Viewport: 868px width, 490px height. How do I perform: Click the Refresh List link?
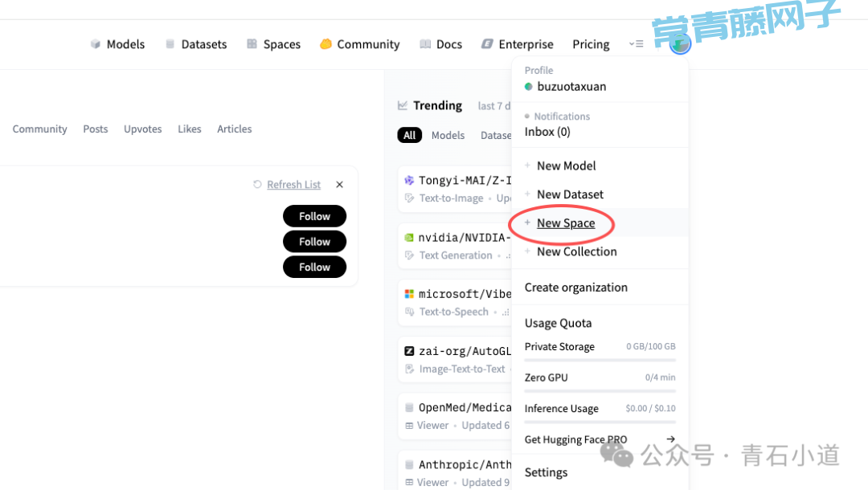pos(293,185)
